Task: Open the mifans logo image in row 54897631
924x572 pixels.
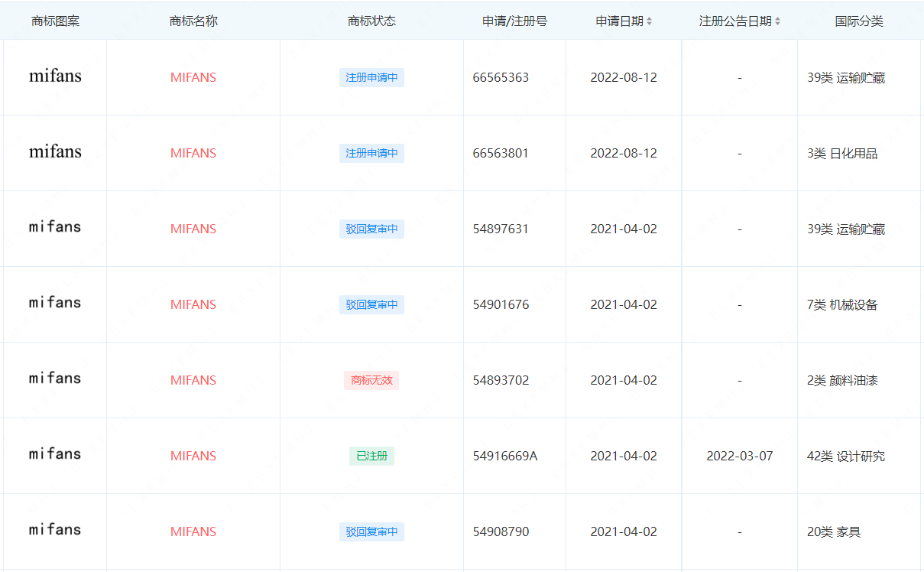Action: (x=55, y=227)
